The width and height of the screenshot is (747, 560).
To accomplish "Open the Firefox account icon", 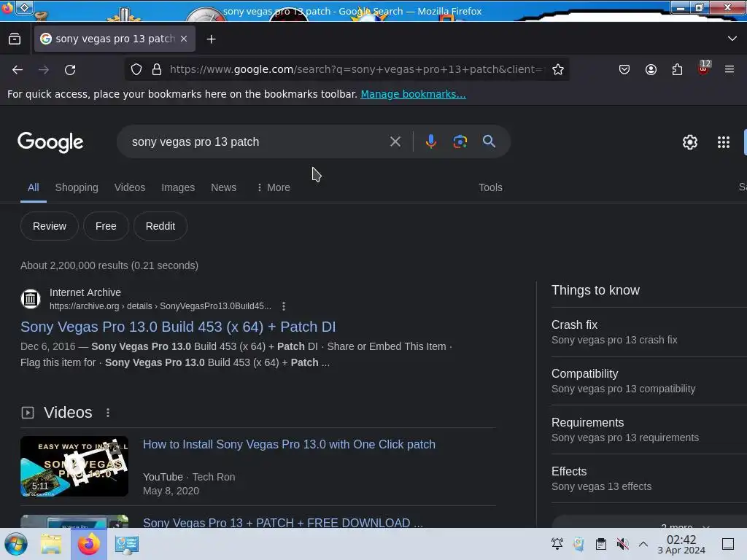I will pos(651,69).
